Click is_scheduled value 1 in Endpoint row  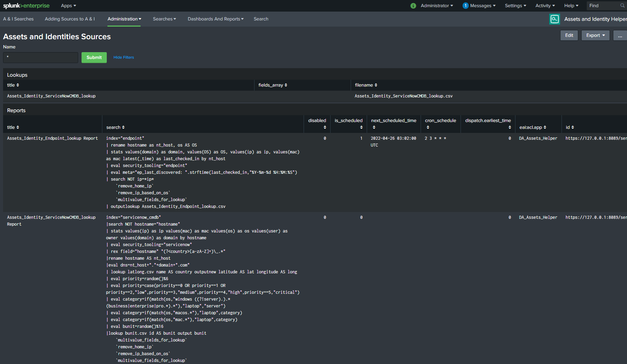(x=361, y=138)
